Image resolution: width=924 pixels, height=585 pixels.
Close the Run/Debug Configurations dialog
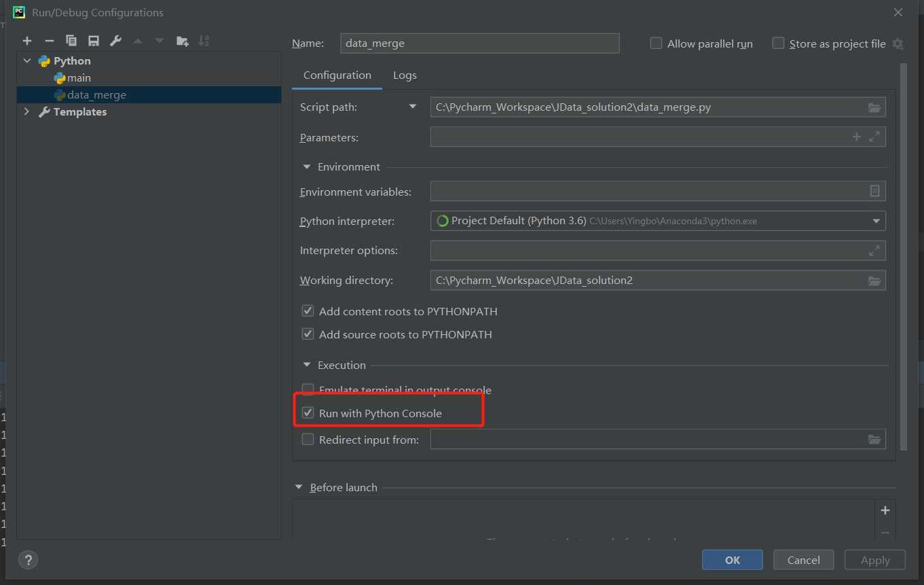(x=898, y=12)
